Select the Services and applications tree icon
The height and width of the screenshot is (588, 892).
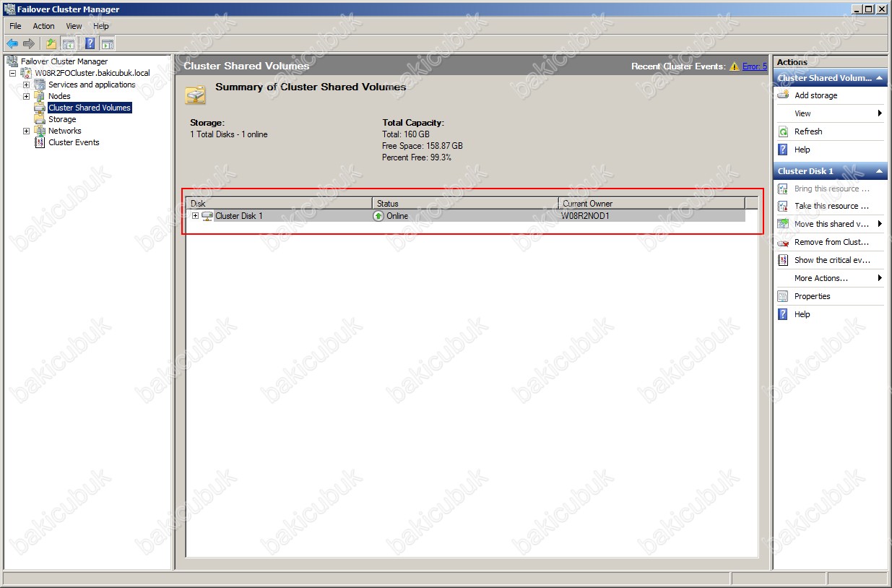pyautogui.click(x=40, y=85)
